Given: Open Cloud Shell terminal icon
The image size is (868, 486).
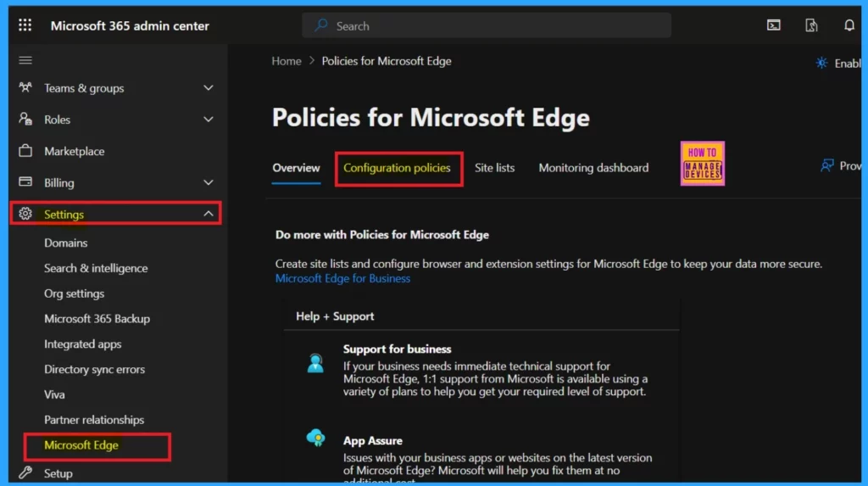Looking at the screenshot, I should (773, 25).
